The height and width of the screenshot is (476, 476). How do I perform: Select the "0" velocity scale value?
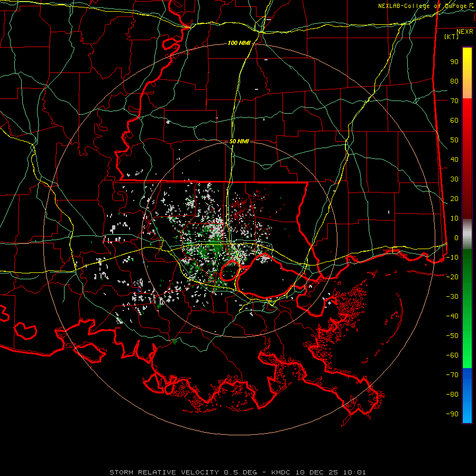pyautogui.click(x=456, y=238)
